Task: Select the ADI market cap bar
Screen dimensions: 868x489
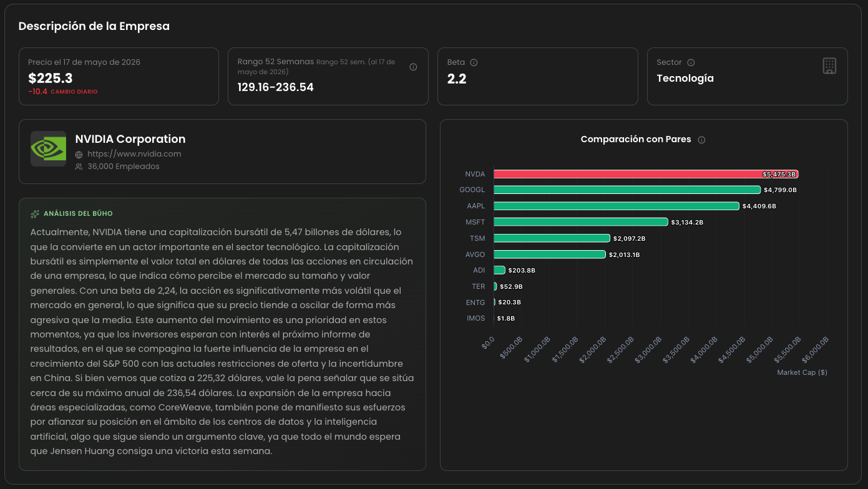Action: point(499,270)
